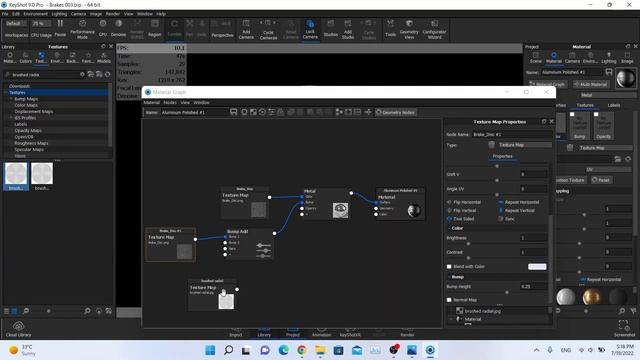The image size is (640, 360).
Task: Expand the IES Profiles tree folder
Action: click(11, 118)
